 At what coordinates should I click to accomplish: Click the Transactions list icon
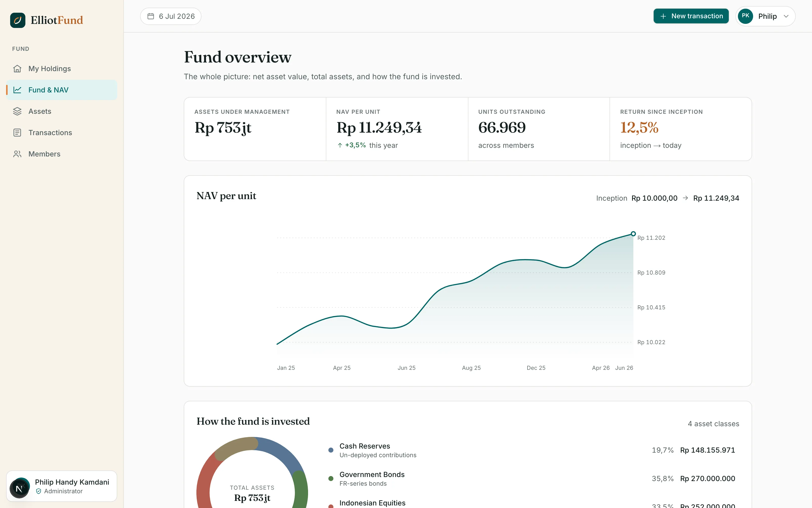click(17, 133)
